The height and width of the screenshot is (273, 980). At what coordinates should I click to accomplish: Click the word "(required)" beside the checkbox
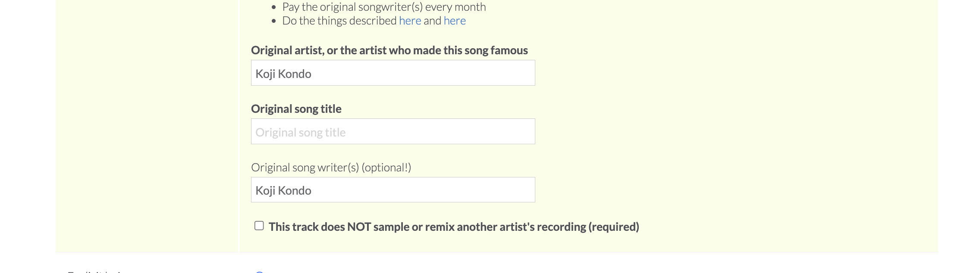click(613, 227)
